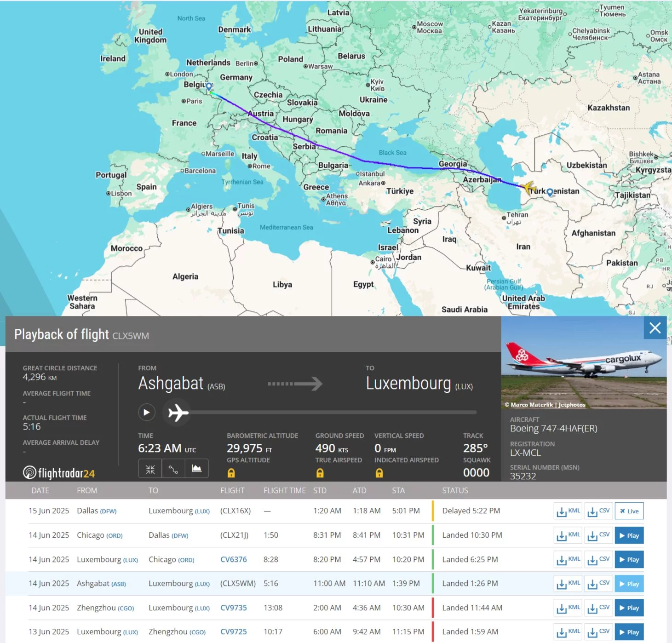The image size is (672, 643).
Task: Download KML for Dallas to Luxembourg flight
Action: click(x=568, y=511)
